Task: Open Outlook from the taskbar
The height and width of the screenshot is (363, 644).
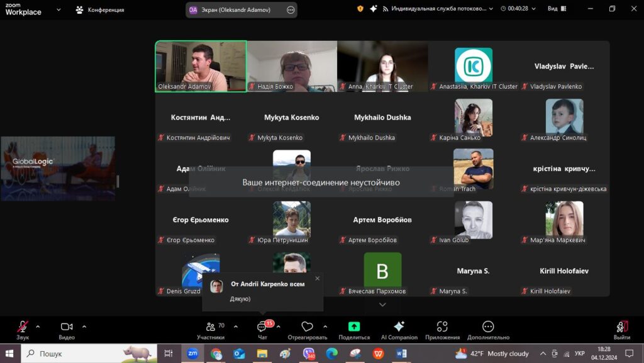Action: tap(239, 353)
